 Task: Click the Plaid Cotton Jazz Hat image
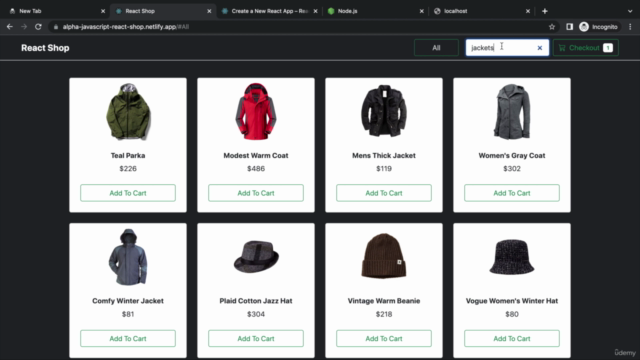(x=256, y=257)
